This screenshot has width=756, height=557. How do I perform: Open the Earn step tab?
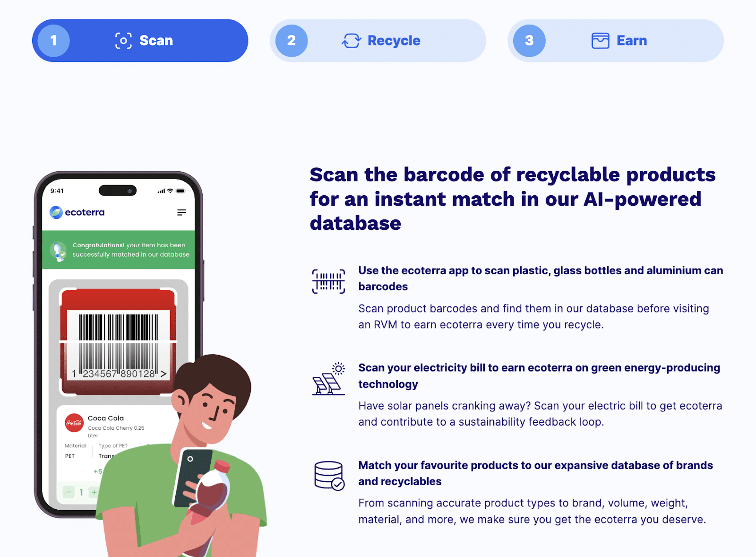(x=616, y=41)
